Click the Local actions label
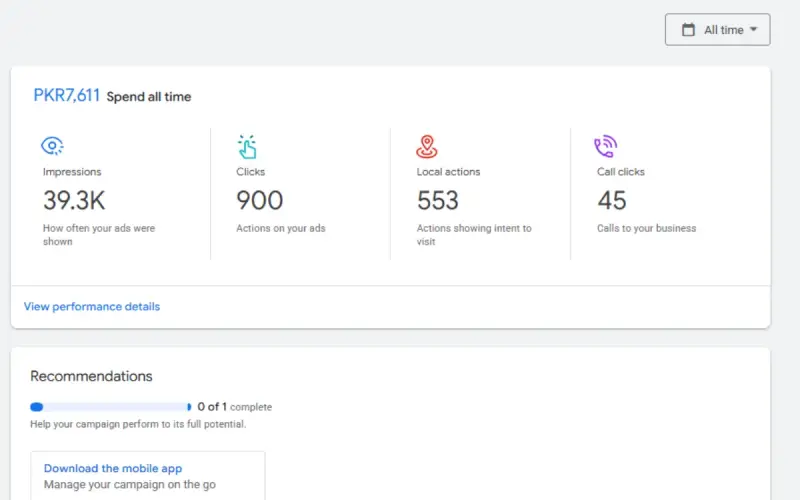Viewport: 800px width, 500px height. coord(448,172)
